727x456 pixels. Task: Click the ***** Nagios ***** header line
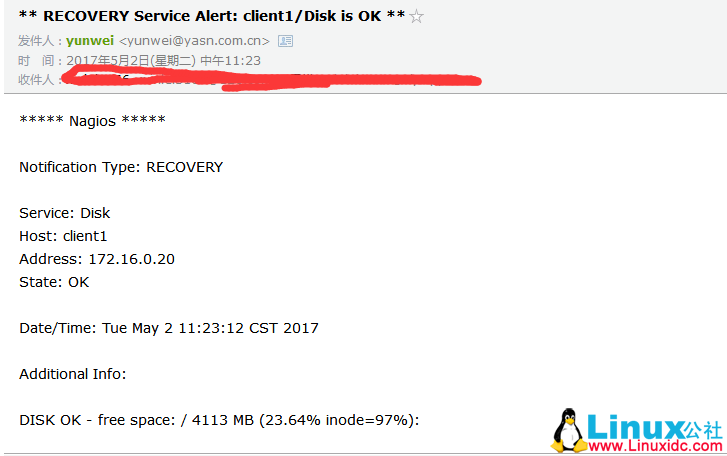[92, 121]
